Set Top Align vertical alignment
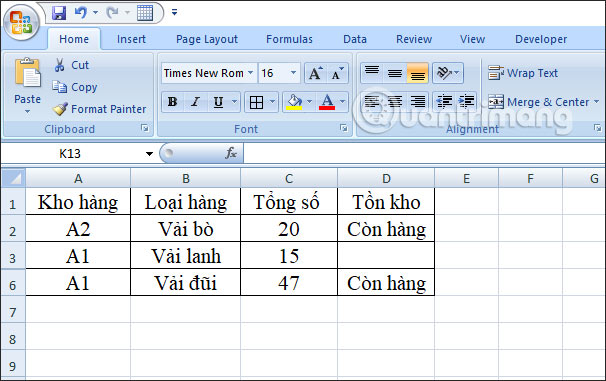 pyautogui.click(x=372, y=73)
